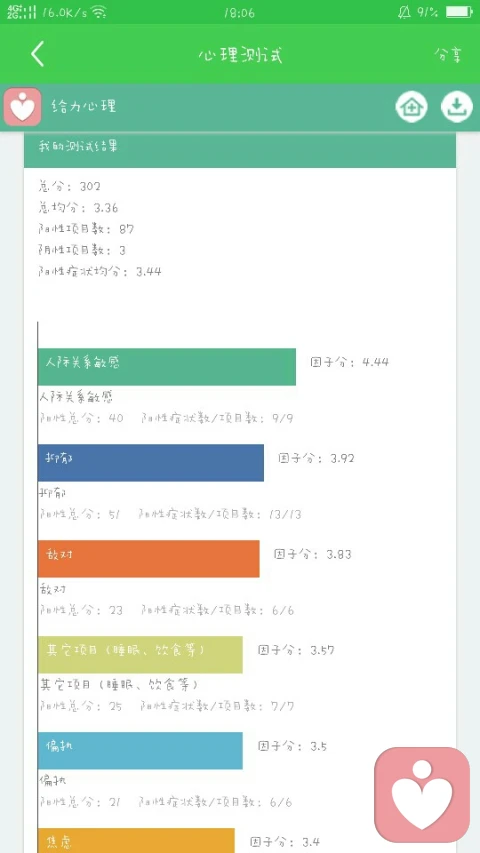
Task: Open the home icon in banner
Action: (411, 107)
